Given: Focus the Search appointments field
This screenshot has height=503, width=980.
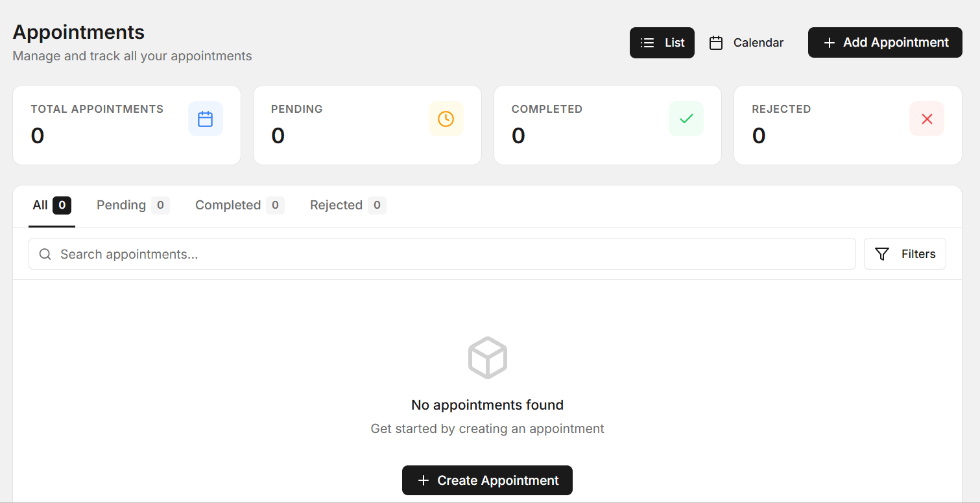Looking at the screenshot, I should click(442, 254).
